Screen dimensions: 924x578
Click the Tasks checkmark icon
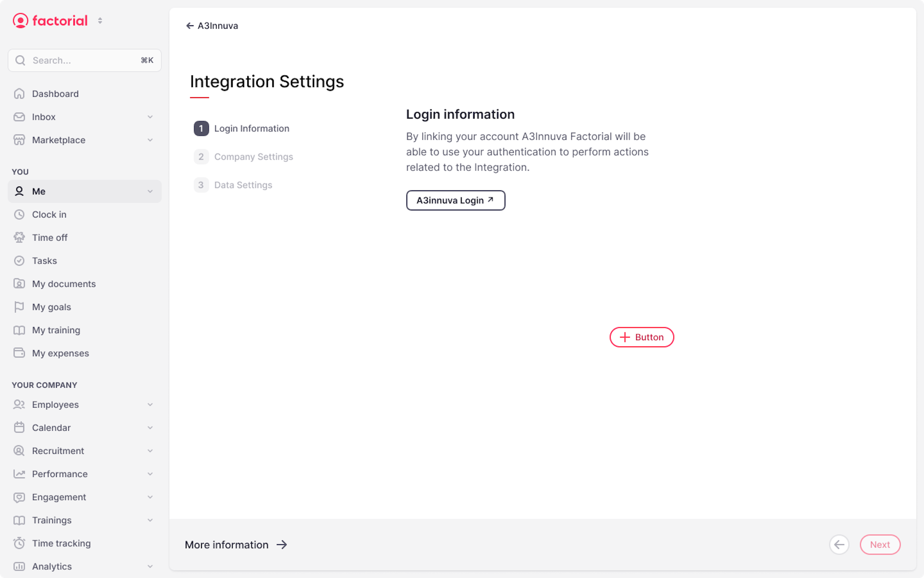pyautogui.click(x=19, y=261)
